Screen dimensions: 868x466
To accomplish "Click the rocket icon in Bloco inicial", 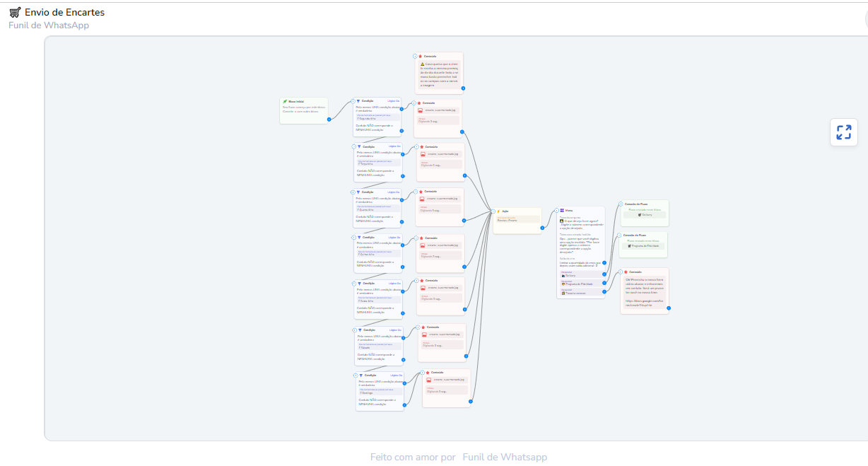I will click(285, 102).
